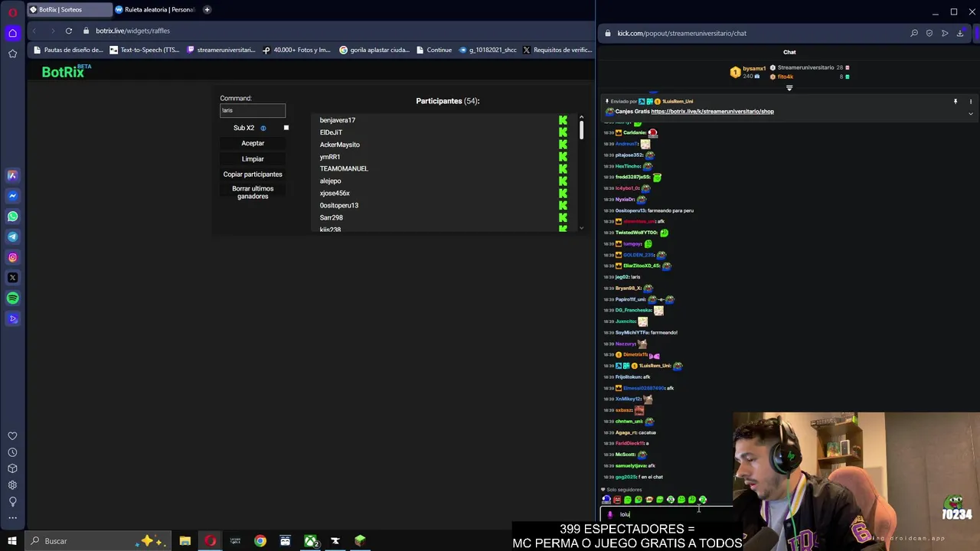Click the purple microphone icon in chat input
The width and height of the screenshot is (980, 551).
[x=610, y=514]
